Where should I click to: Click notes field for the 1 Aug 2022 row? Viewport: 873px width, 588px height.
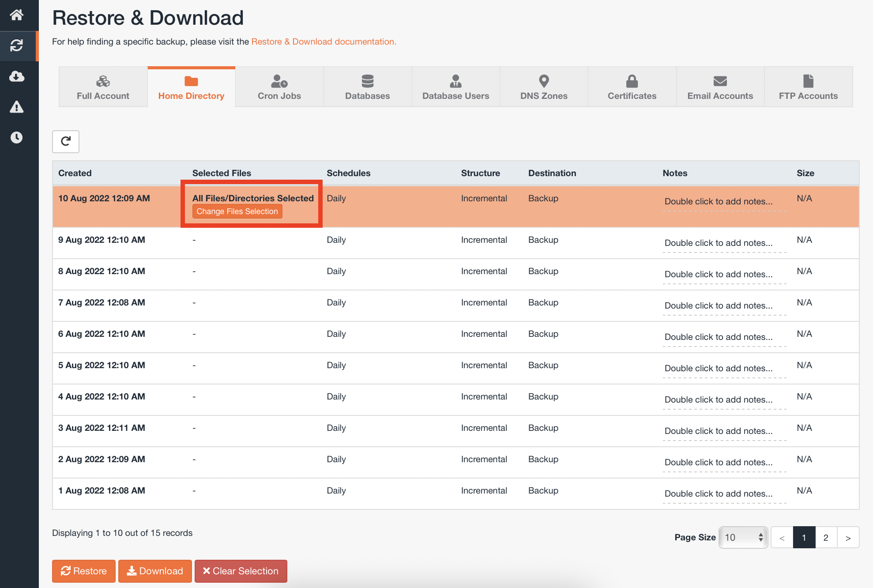point(724,494)
